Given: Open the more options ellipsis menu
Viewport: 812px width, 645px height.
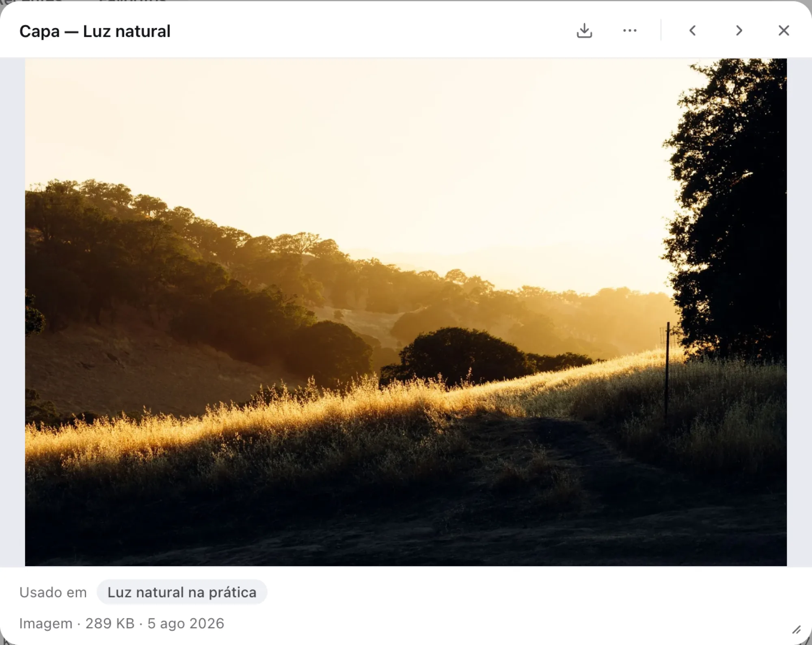Looking at the screenshot, I should tap(630, 31).
